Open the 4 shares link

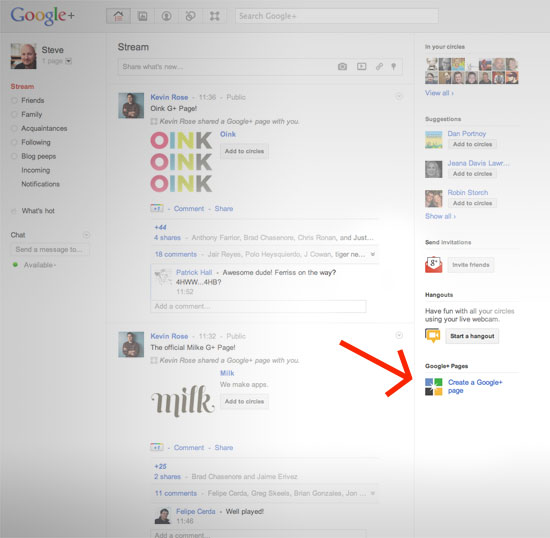tap(167, 237)
